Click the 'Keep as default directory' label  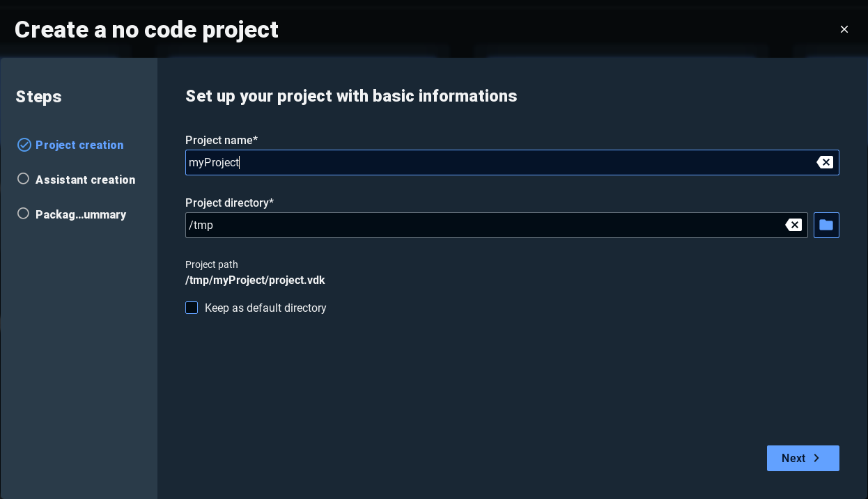(x=265, y=308)
